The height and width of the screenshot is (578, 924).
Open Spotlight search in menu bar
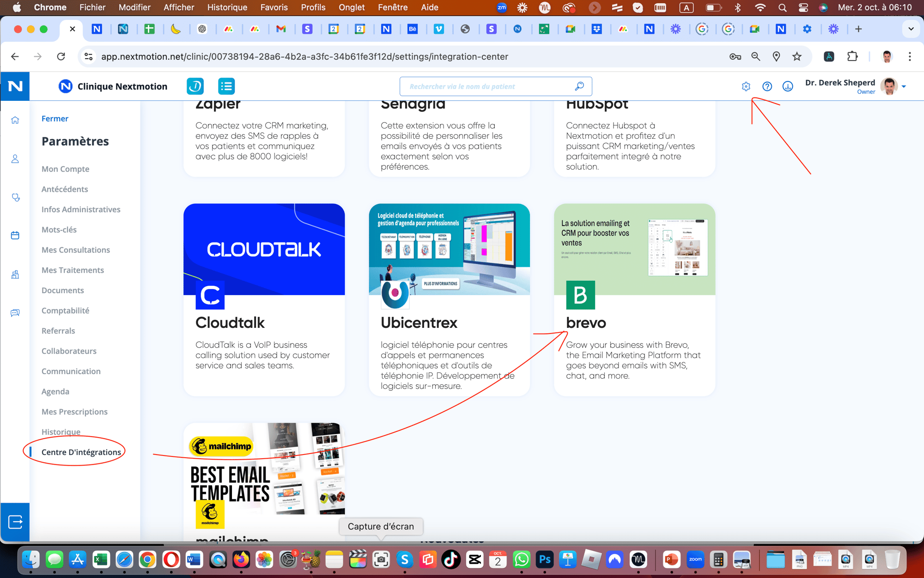[782, 7]
